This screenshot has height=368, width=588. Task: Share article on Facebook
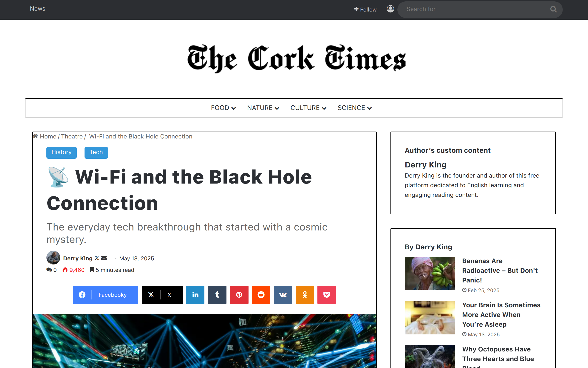pyautogui.click(x=105, y=295)
